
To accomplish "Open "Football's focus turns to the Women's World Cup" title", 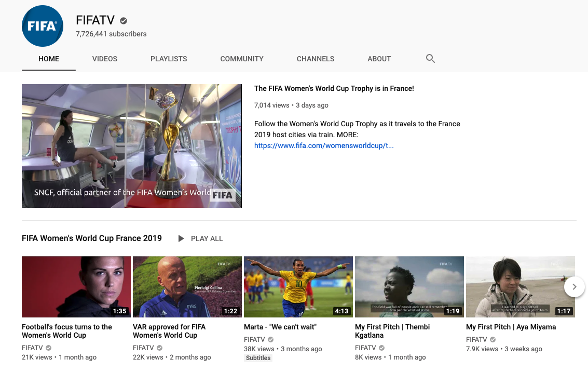I will coord(67,331).
